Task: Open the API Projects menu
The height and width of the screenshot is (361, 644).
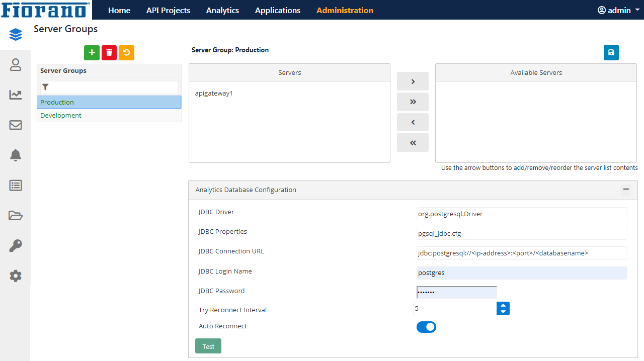Action: [x=168, y=10]
